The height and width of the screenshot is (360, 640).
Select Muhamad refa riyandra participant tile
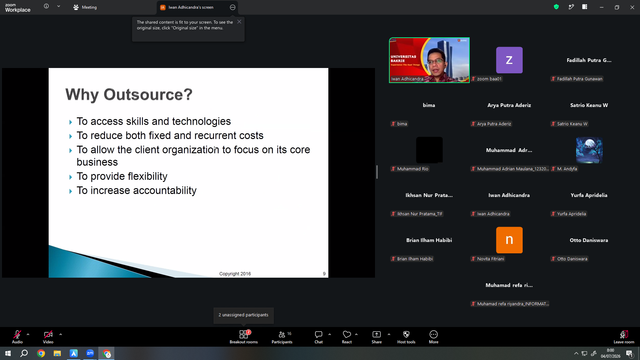pos(509,285)
